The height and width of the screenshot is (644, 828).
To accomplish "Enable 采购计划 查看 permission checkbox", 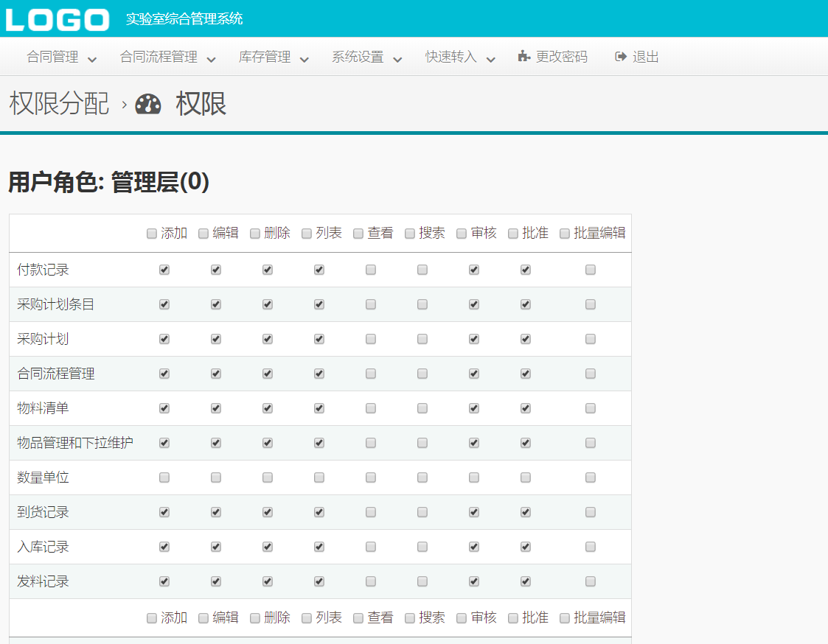I will 371,339.
